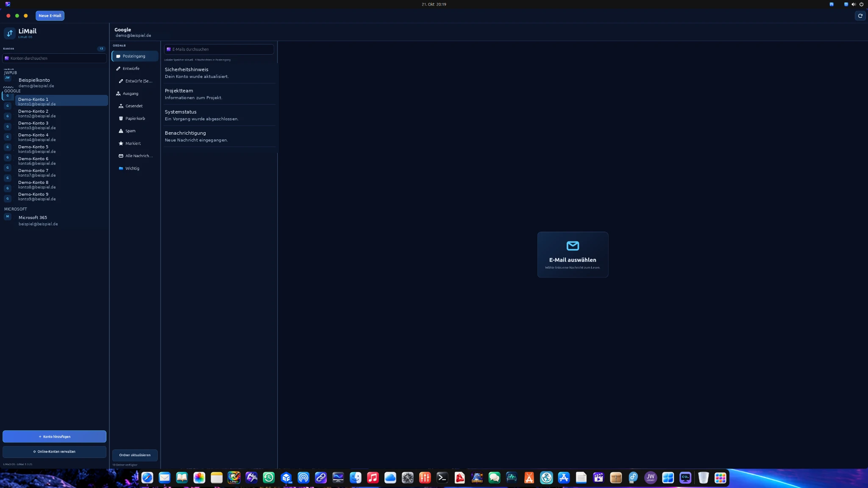Image resolution: width=868 pixels, height=488 pixels.
Task: Focus the E-Mails durchsuchen search field
Action: [x=219, y=49]
